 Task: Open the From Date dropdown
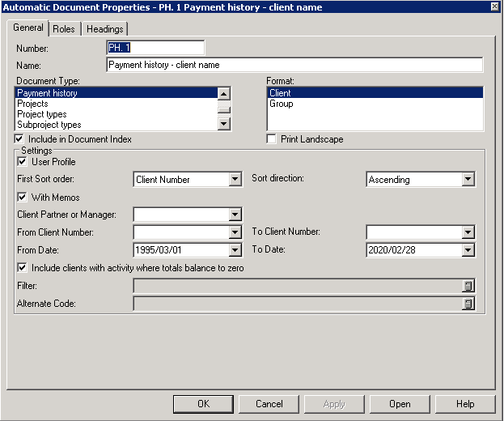pyautogui.click(x=235, y=250)
